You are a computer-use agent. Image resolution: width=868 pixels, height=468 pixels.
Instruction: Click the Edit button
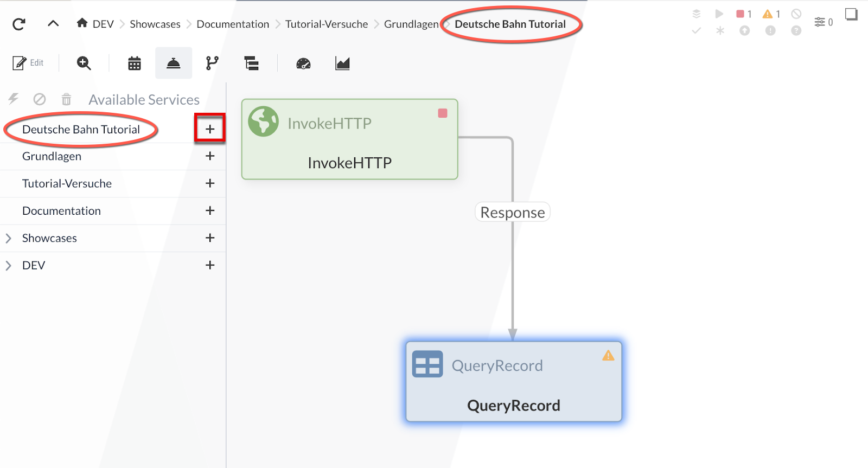(28, 63)
